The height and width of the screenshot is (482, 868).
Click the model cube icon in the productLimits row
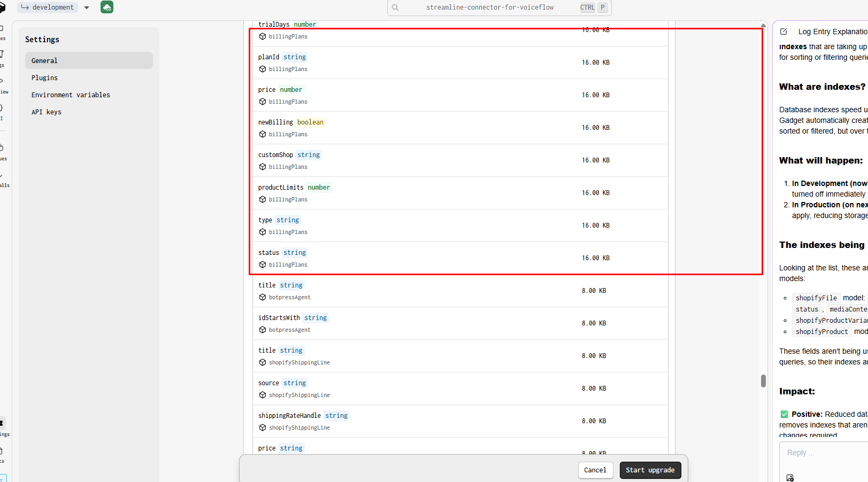tap(263, 199)
